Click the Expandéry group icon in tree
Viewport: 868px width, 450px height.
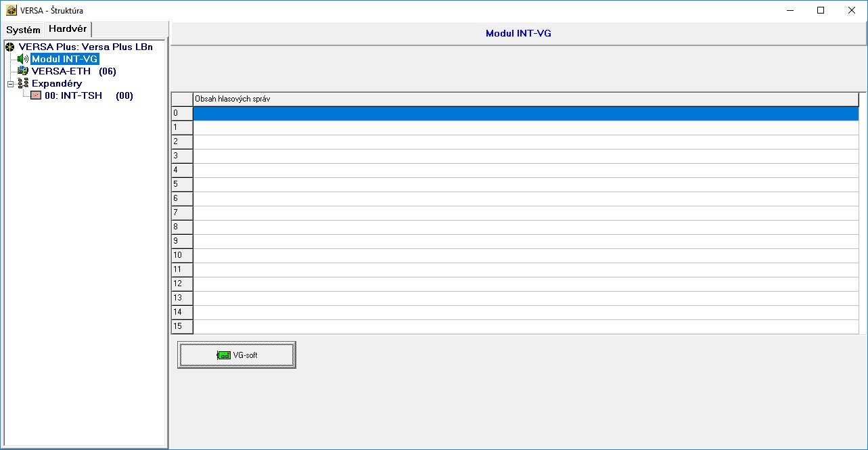click(x=23, y=83)
